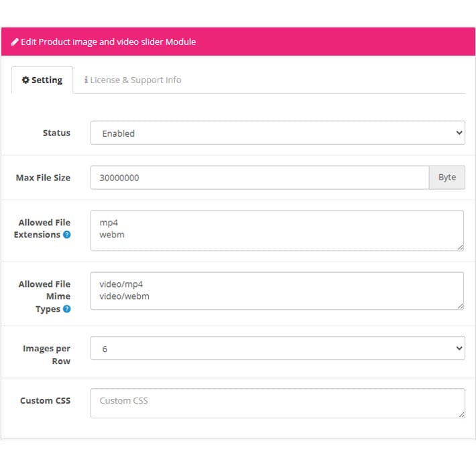The height and width of the screenshot is (476, 476).
Task: Click the Edit Product image and video slider title
Action: tap(108, 42)
